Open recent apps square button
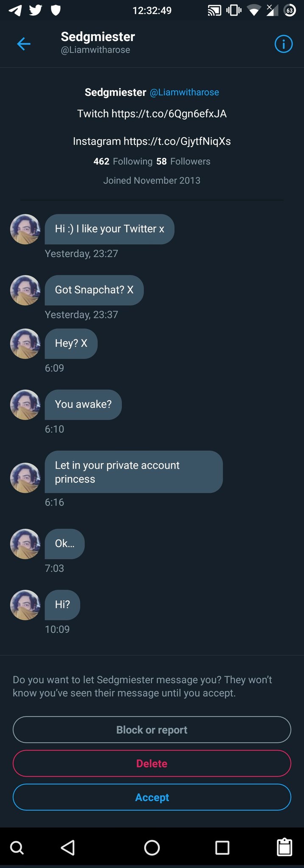304x868 pixels. [x=222, y=847]
